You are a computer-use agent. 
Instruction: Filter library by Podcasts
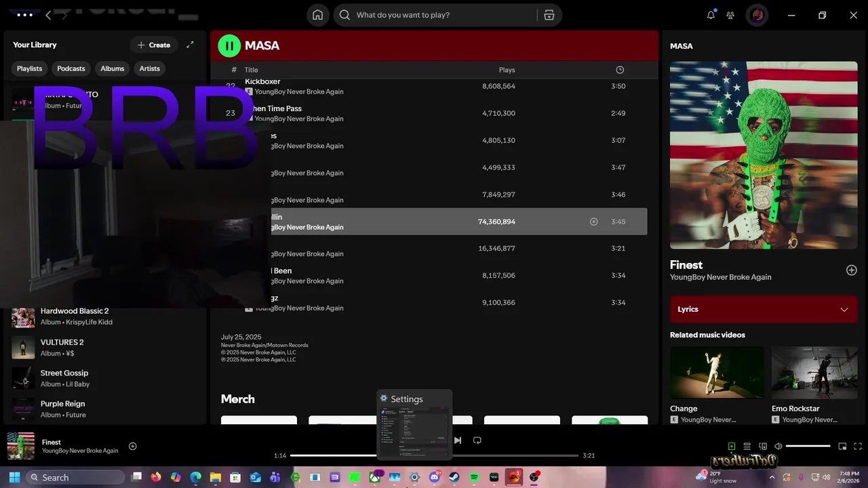pos(71,68)
